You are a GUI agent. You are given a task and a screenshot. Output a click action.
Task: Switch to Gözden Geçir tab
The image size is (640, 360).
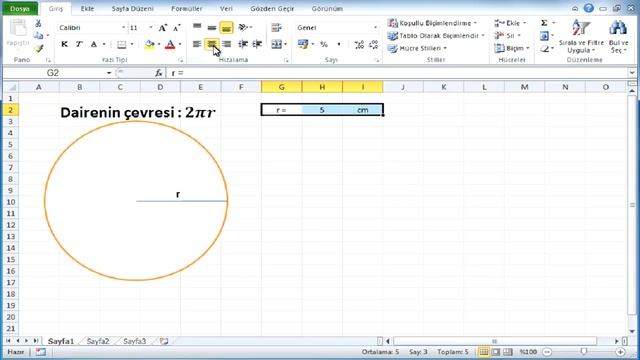pos(272,9)
